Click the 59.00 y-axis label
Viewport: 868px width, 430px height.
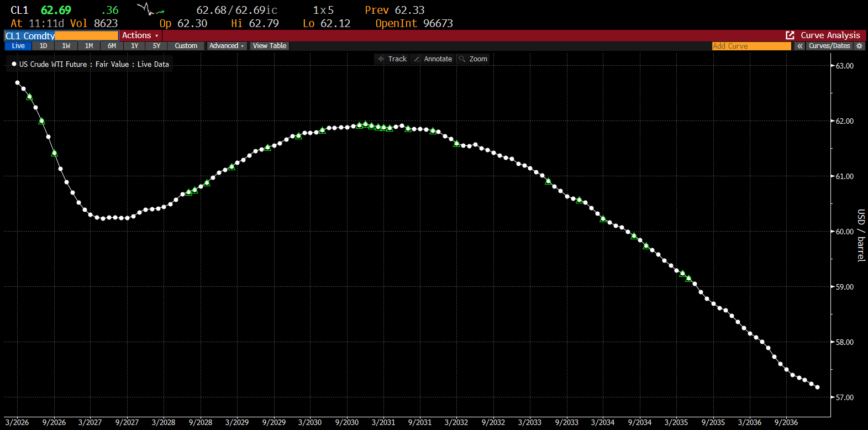pyautogui.click(x=844, y=287)
